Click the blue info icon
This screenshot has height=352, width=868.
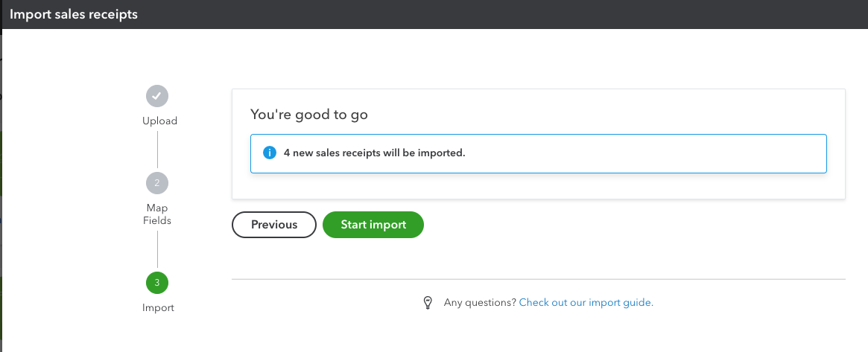(x=270, y=153)
